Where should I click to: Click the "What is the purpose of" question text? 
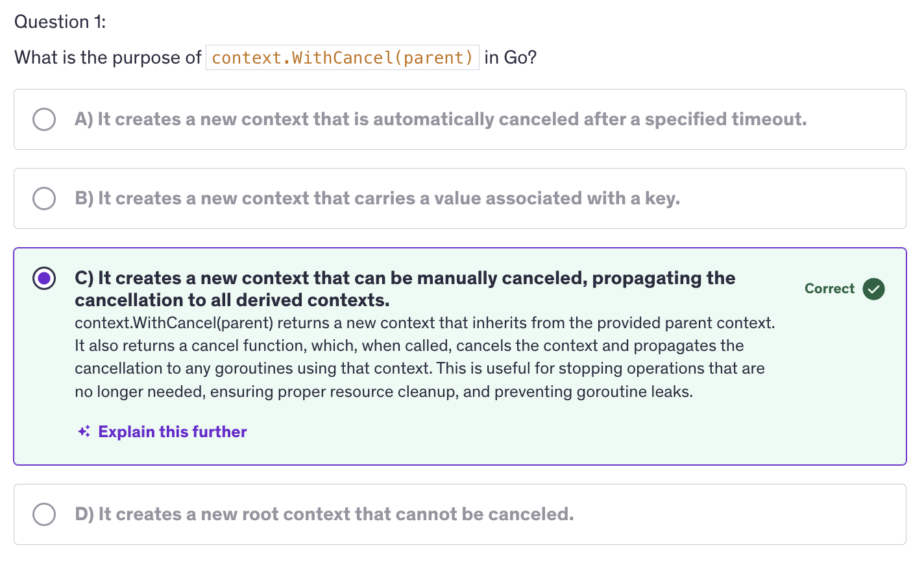pyautogui.click(x=108, y=58)
